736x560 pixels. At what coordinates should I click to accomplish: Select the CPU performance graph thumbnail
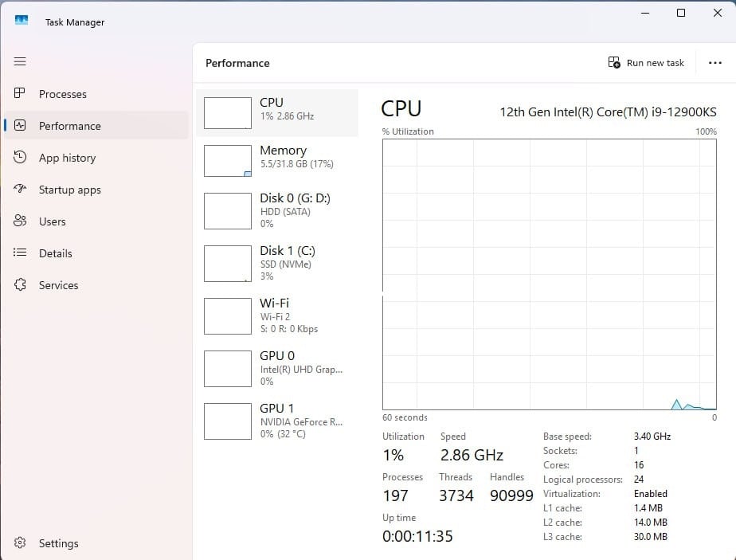coord(228,113)
